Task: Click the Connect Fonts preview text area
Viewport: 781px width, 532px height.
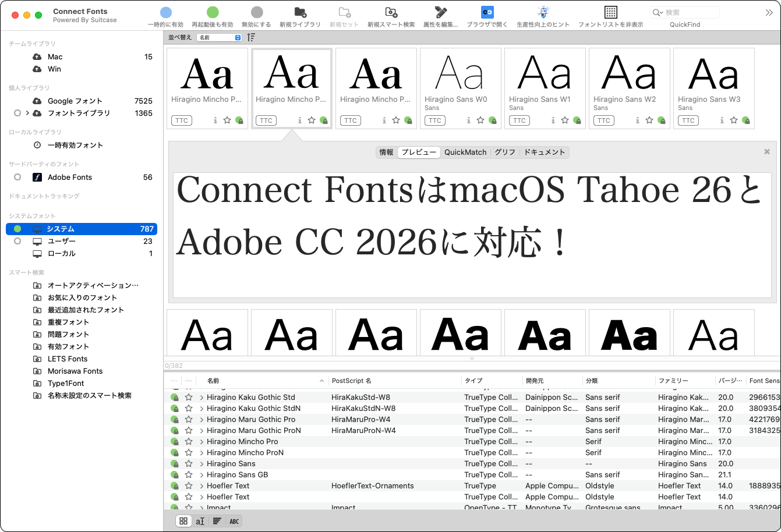Action: 472,235
